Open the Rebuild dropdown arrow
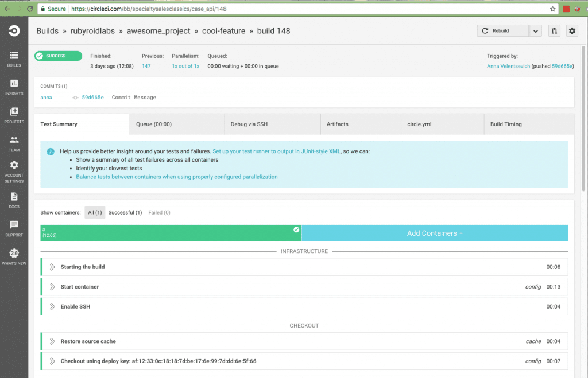 [535, 31]
